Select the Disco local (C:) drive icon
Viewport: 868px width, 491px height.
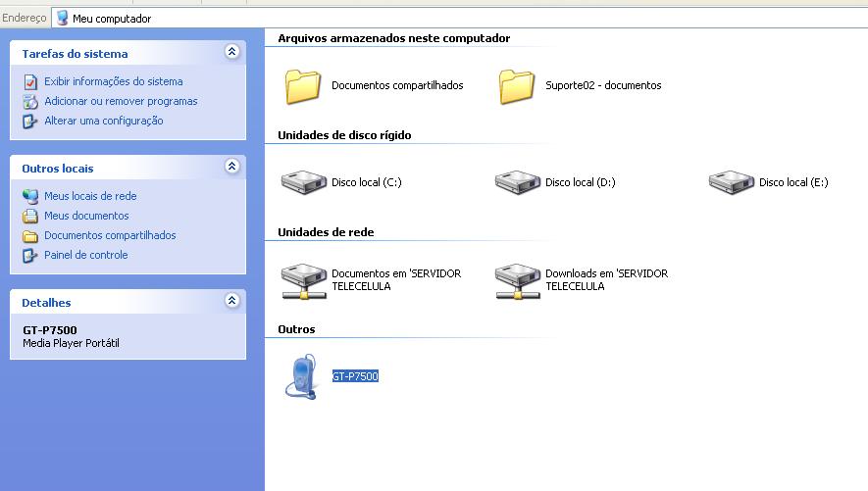point(303,182)
